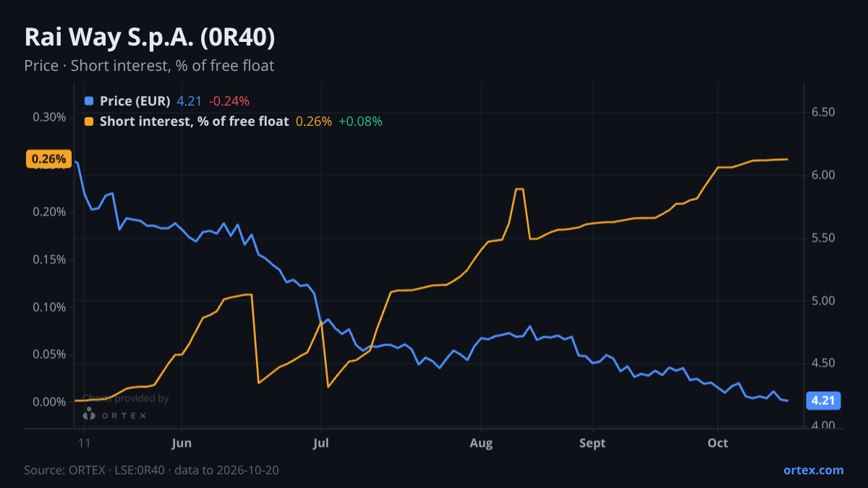Screen dimensions: 868x488
Task: Click the 6.00 right axis label
Action: point(823,175)
